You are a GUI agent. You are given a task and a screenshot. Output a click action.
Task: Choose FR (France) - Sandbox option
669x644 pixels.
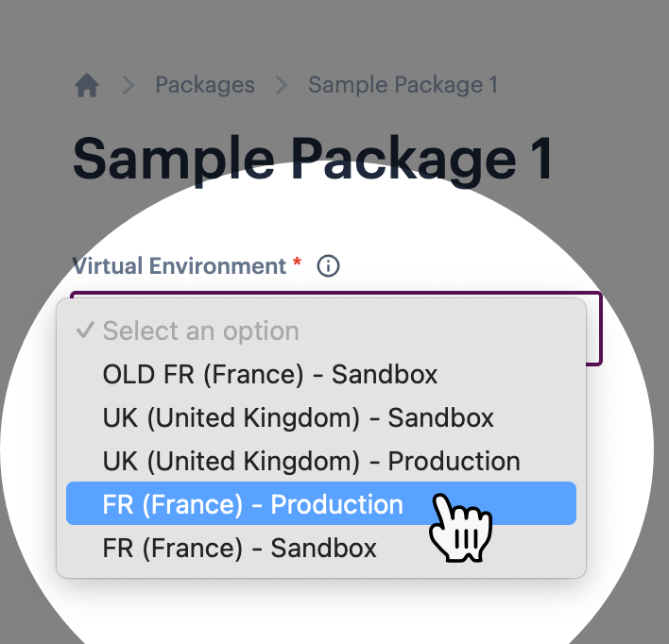(x=239, y=548)
